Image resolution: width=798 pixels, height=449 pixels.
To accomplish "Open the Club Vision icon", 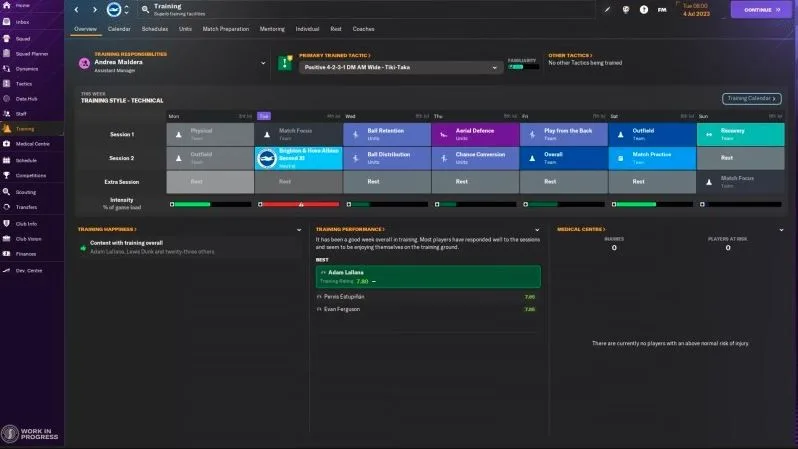I will (7, 238).
